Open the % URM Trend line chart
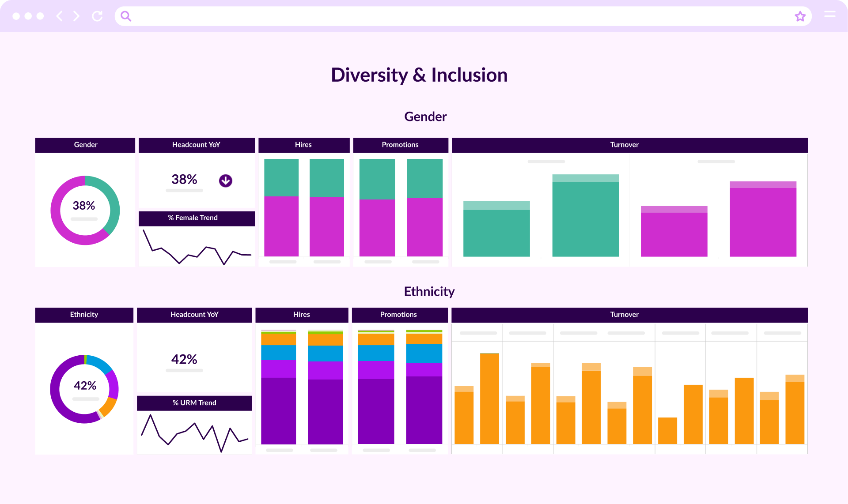This screenshot has height=504, width=848. [194, 432]
